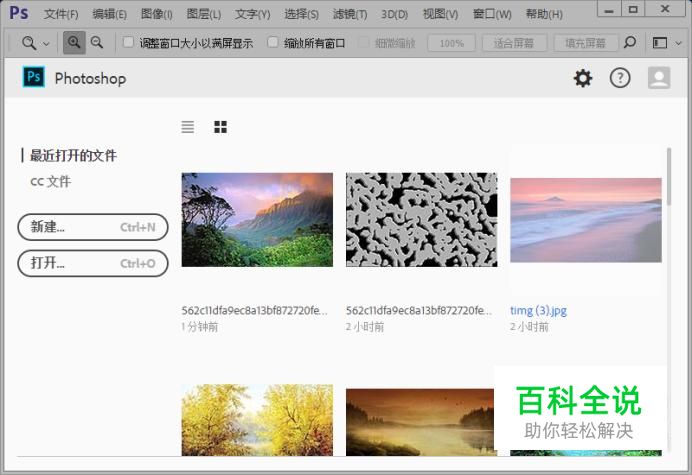The height and width of the screenshot is (475, 692).
Task: Open the 视图(V) menu
Action: point(440,15)
